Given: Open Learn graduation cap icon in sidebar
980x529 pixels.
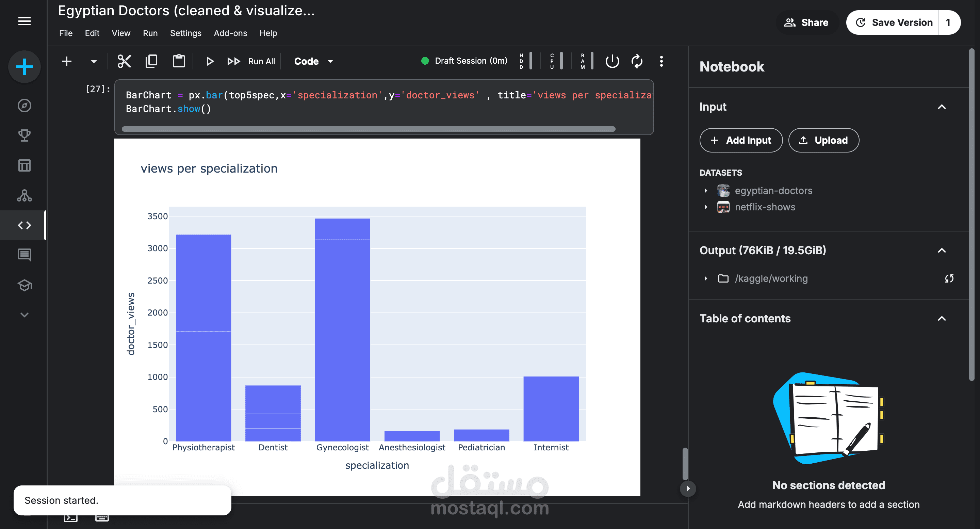Looking at the screenshot, I should [x=24, y=285].
